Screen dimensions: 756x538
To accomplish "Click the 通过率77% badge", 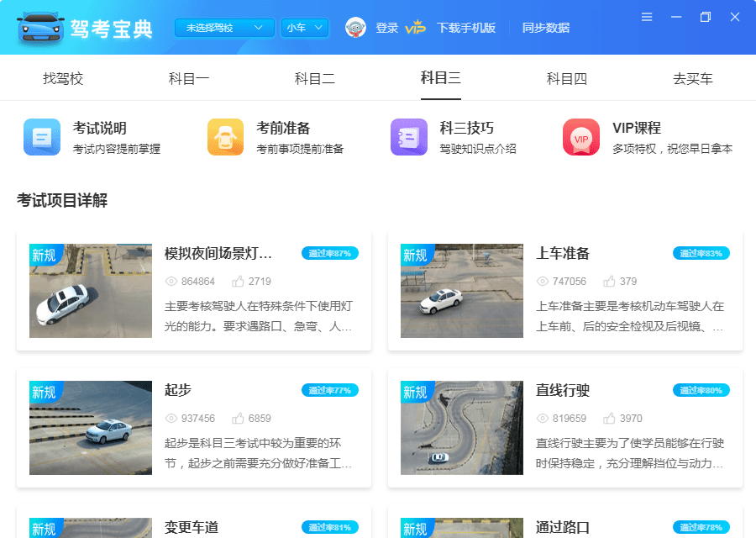I will (x=330, y=390).
